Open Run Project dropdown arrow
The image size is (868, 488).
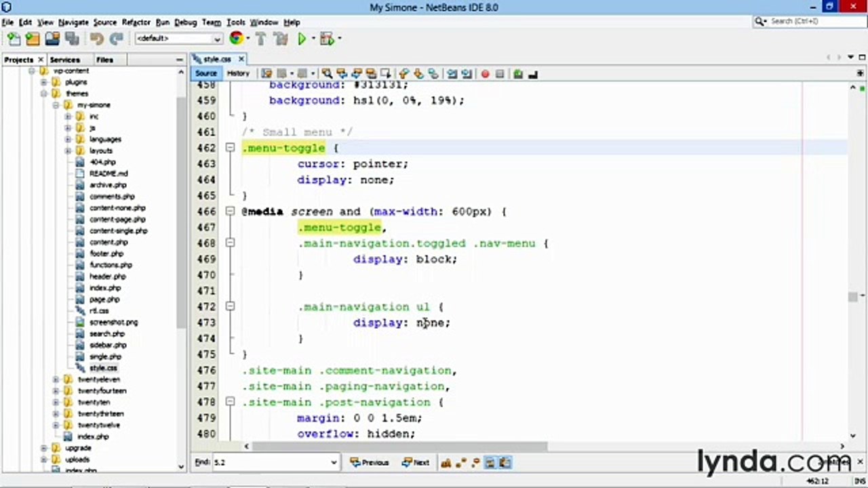coord(313,39)
